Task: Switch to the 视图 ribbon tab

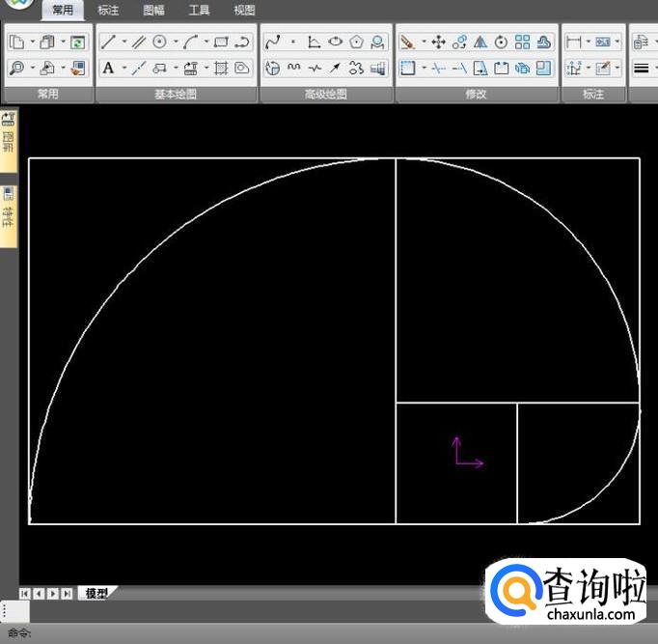Action: (x=245, y=11)
